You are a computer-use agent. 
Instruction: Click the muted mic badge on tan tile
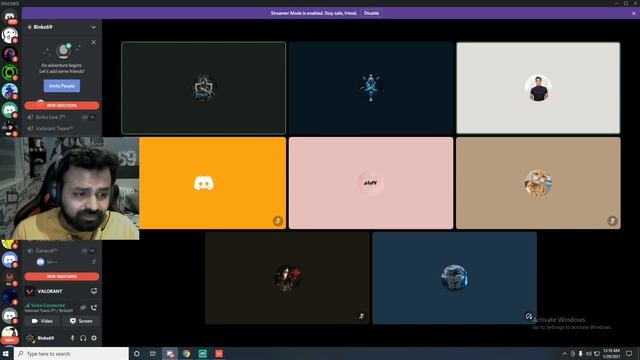612,221
